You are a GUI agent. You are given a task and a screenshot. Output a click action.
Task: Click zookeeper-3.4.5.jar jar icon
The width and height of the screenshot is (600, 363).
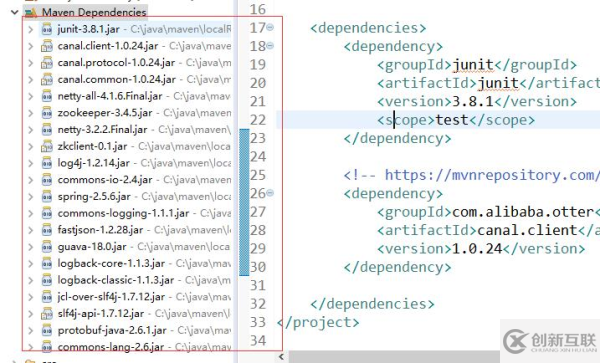(47, 113)
